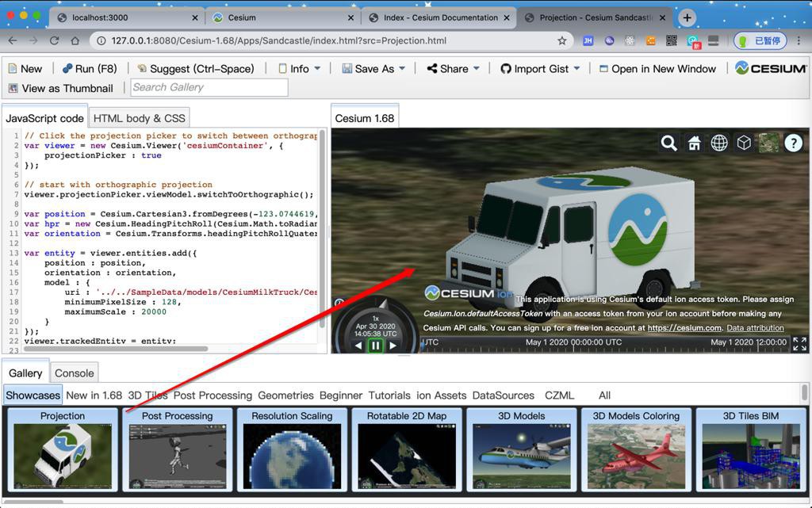Select the Cesium 1.68 tab
This screenshot has width=812, height=508.
365,118
